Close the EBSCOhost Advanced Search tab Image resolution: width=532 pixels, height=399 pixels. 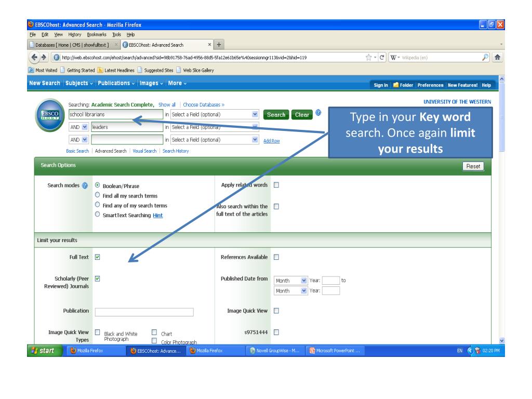coord(209,45)
